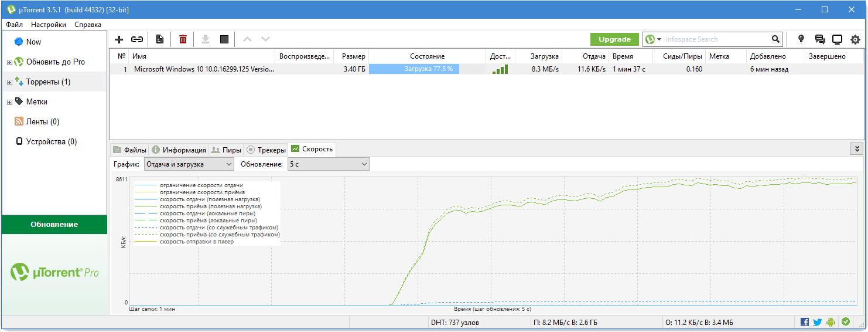Click the availability bars icon in torrent row
The height and width of the screenshot is (332, 868).
(x=500, y=69)
